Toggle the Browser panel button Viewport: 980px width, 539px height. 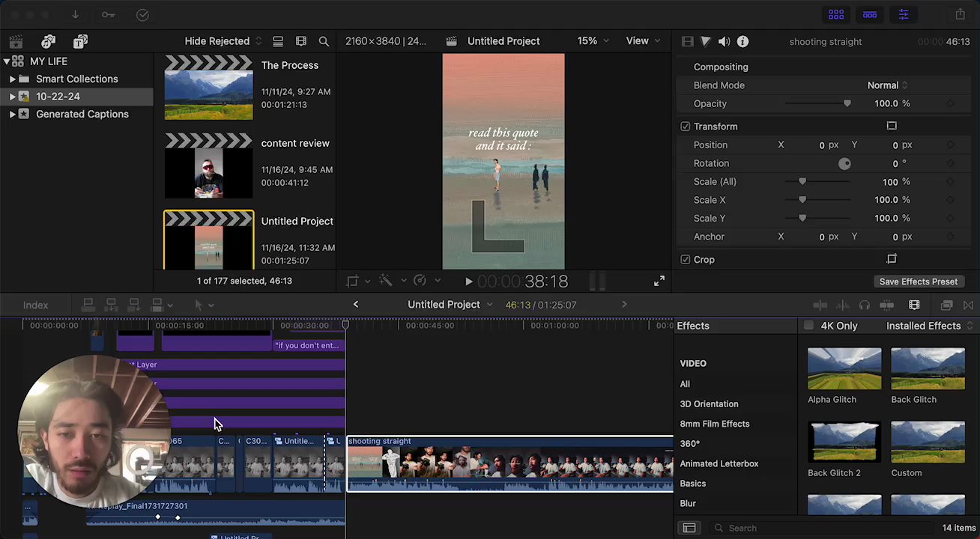tap(836, 14)
